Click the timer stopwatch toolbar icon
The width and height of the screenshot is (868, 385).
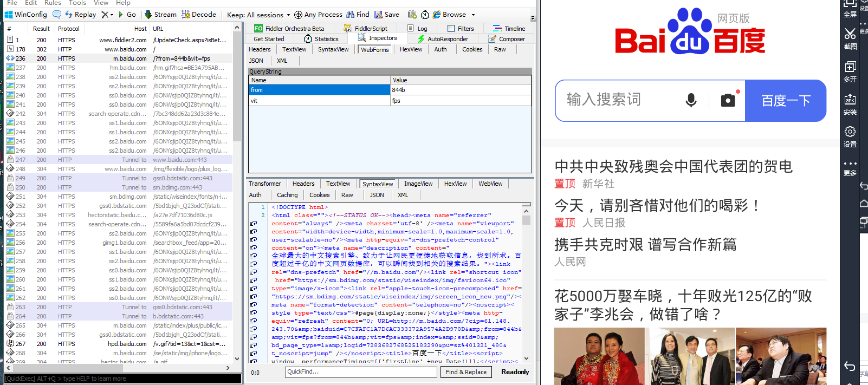pyautogui.click(x=425, y=15)
